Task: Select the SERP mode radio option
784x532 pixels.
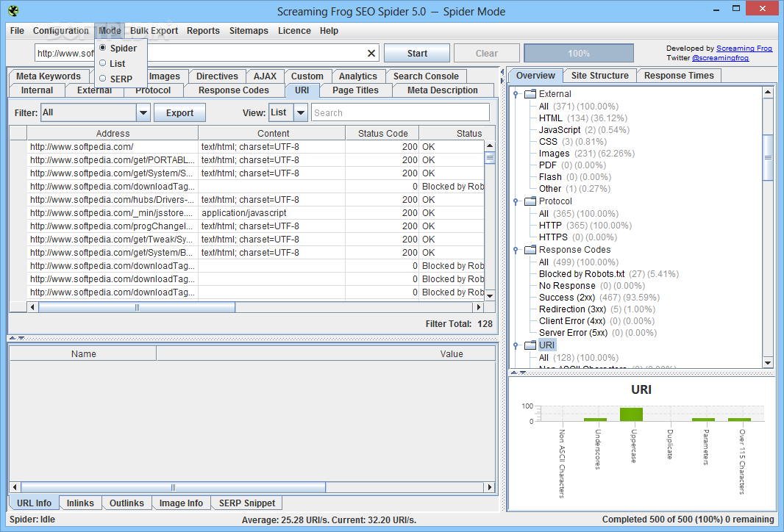Action: 102,79
